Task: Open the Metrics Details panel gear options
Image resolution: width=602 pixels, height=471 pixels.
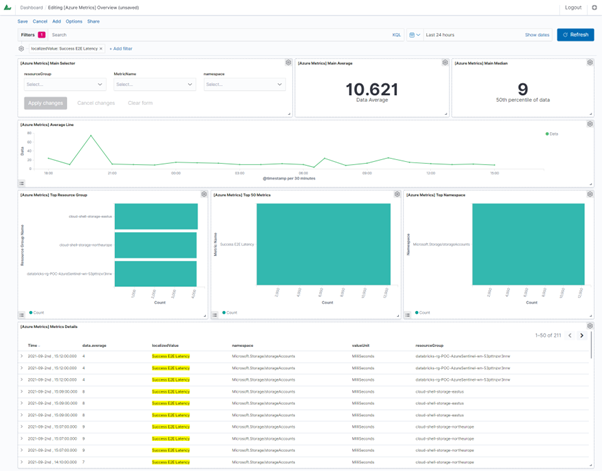Action: [x=590, y=326]
